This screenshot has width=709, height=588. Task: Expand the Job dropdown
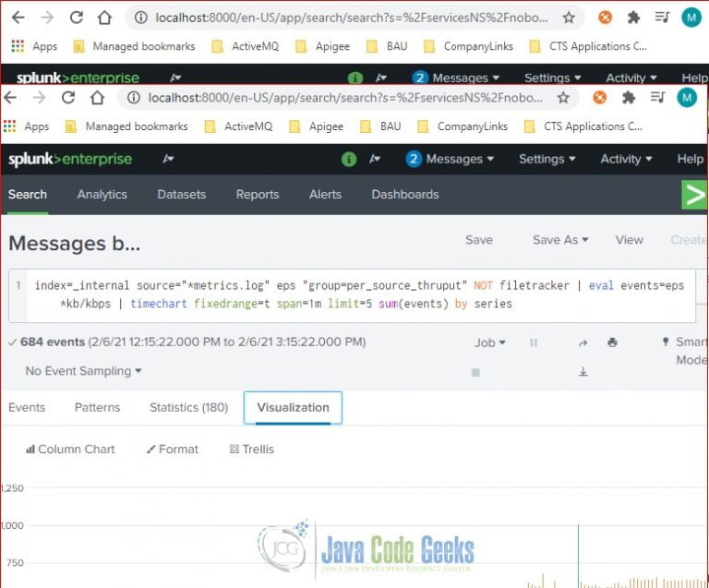coord(489,343)
